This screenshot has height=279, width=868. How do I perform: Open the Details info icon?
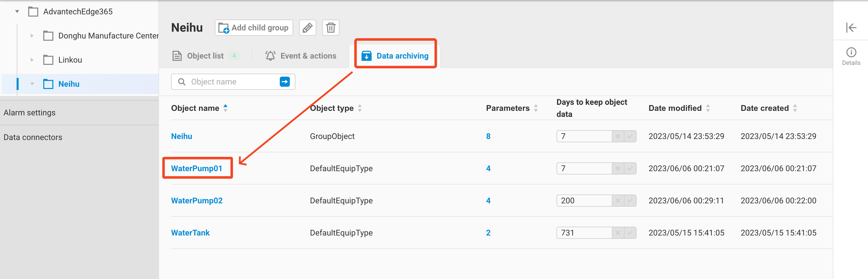click(x=851, y=53)
